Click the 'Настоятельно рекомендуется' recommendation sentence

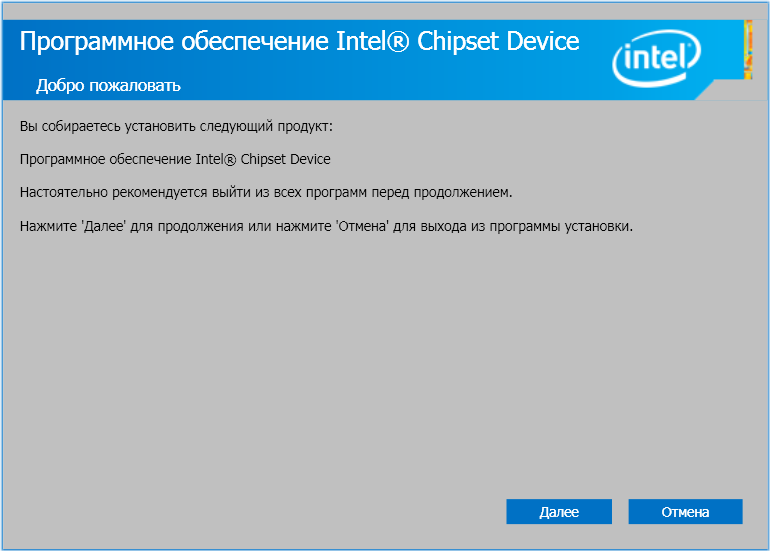point(266,192)
